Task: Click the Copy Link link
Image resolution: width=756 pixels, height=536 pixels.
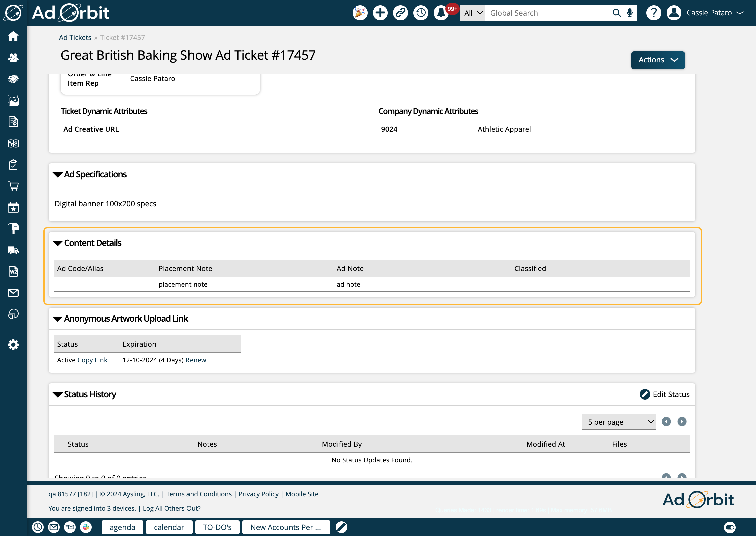Action: point(92,360)
